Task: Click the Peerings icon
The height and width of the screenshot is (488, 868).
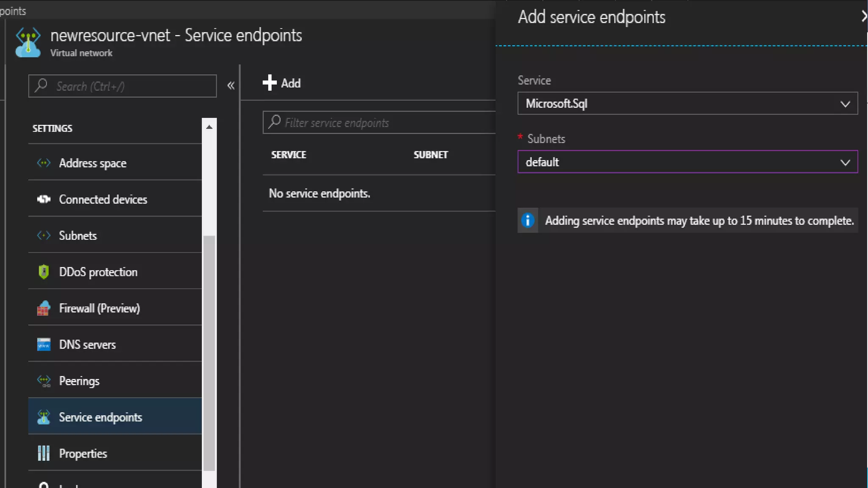Action: click(44, 381)
